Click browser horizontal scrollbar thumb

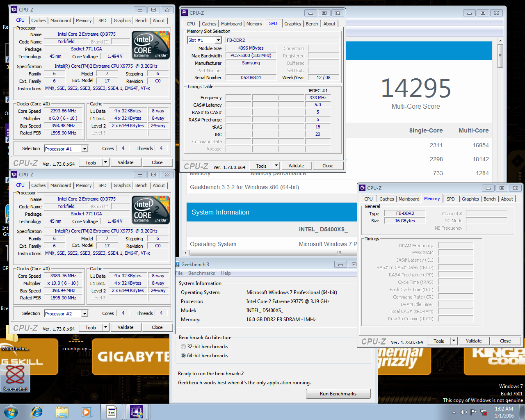click(x=339, y=253)
